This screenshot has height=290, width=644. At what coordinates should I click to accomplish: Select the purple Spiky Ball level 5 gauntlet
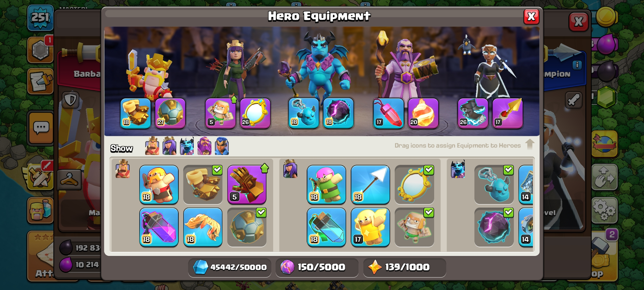pyautogui.click(x=247, y=184)
